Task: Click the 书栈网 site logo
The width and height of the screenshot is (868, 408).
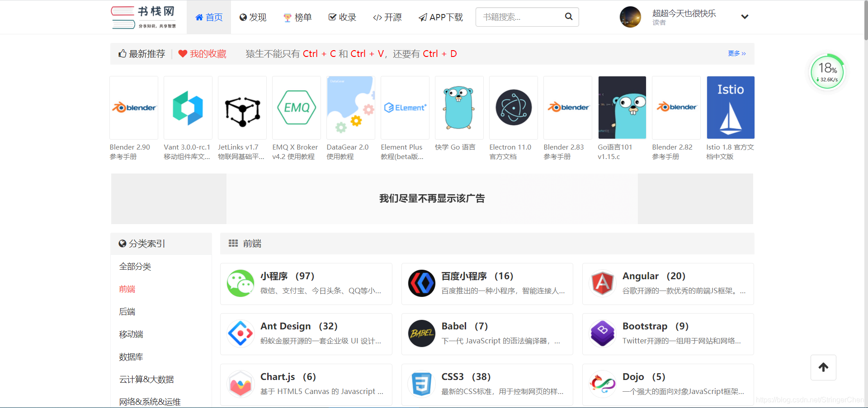Action: 144,17
